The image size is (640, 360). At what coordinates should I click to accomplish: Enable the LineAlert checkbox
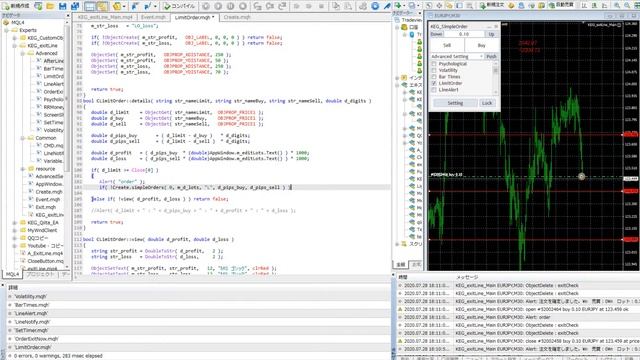point(434,90)
